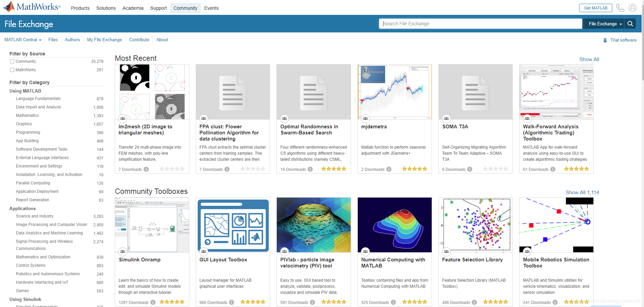The width and height of the screenshot is (644, 307).
Task: Click Show All for Most Recent
Action: tap(589, 59)
